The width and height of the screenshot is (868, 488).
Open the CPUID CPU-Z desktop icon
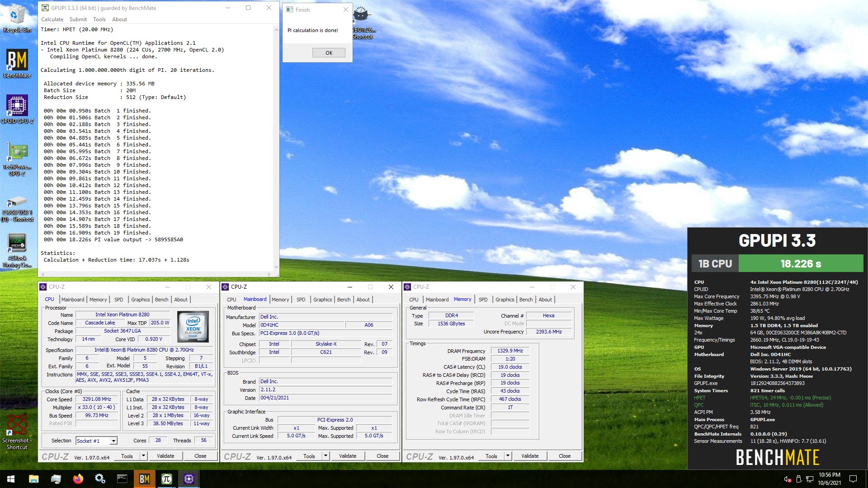click(17, 109)
